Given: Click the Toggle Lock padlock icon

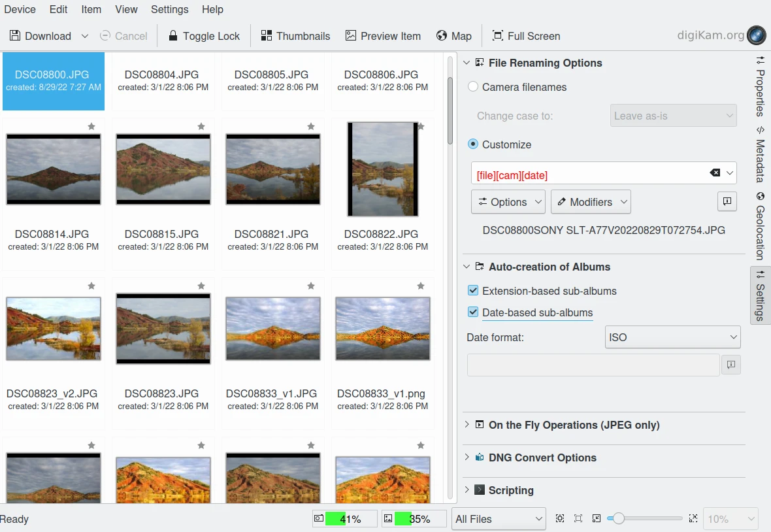Looking at the screenshot, I should 173,36.
